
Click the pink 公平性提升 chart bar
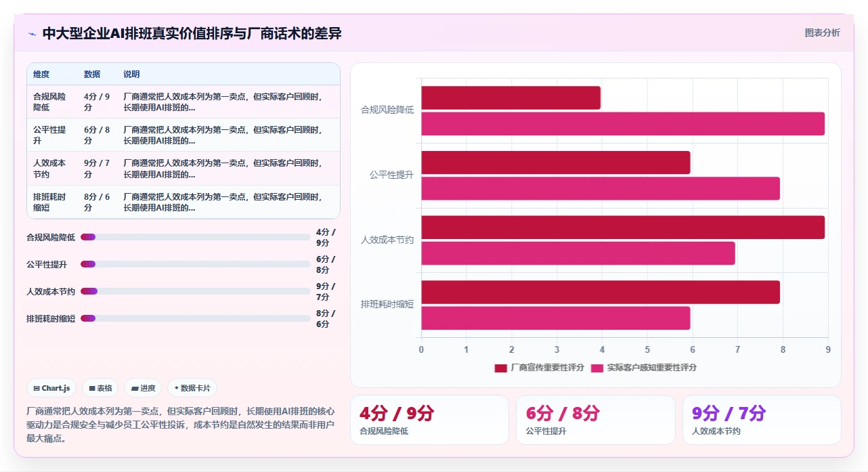(x=601, y=188)
